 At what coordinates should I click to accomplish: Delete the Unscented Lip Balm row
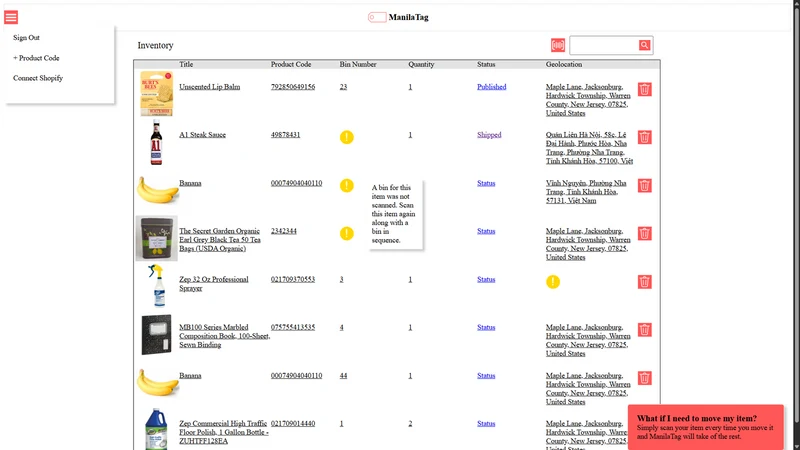tap(644, 89)
